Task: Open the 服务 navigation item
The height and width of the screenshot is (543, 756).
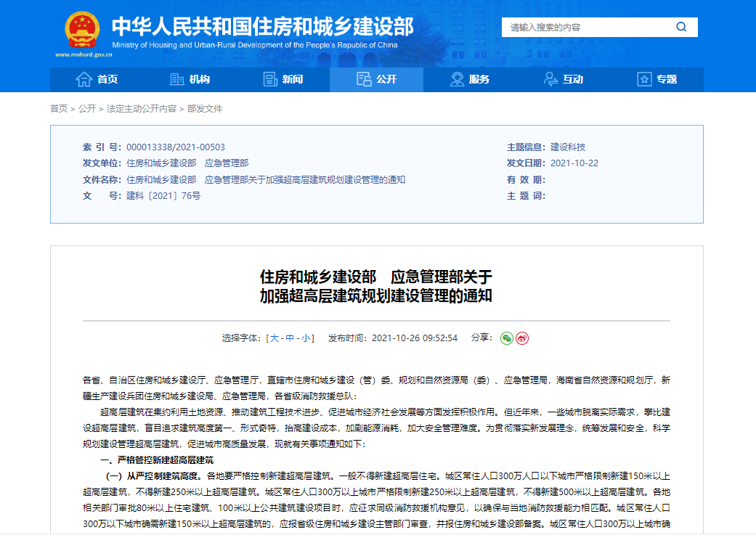Action: click(470, 80)
